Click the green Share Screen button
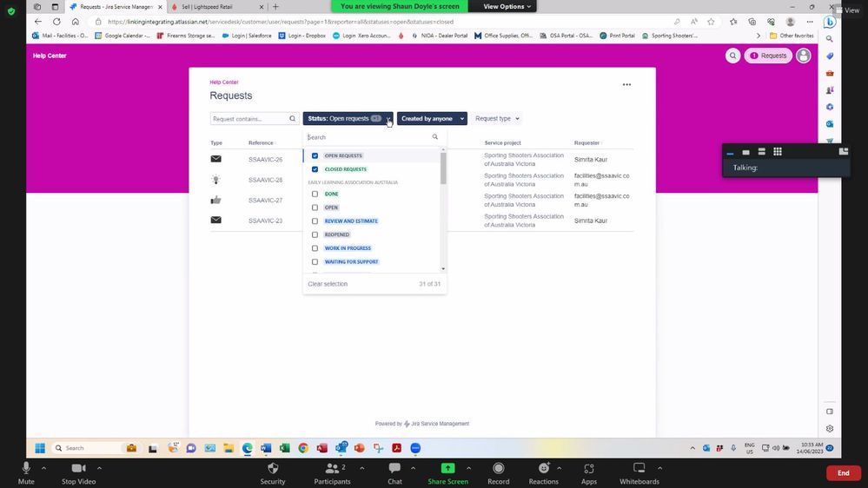 tap(447, 473)
